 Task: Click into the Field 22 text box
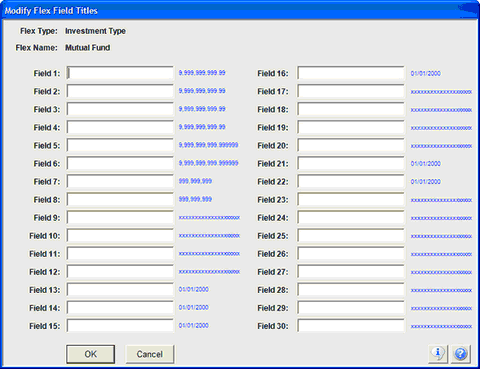pos(351,181)
